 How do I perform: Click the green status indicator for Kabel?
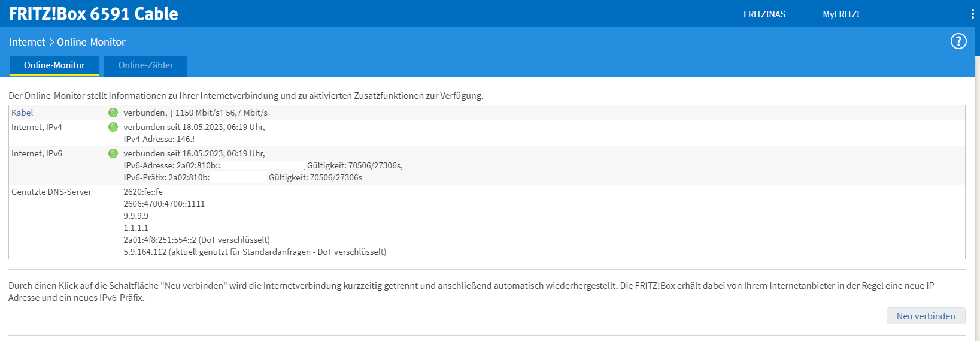coord(113,113)
